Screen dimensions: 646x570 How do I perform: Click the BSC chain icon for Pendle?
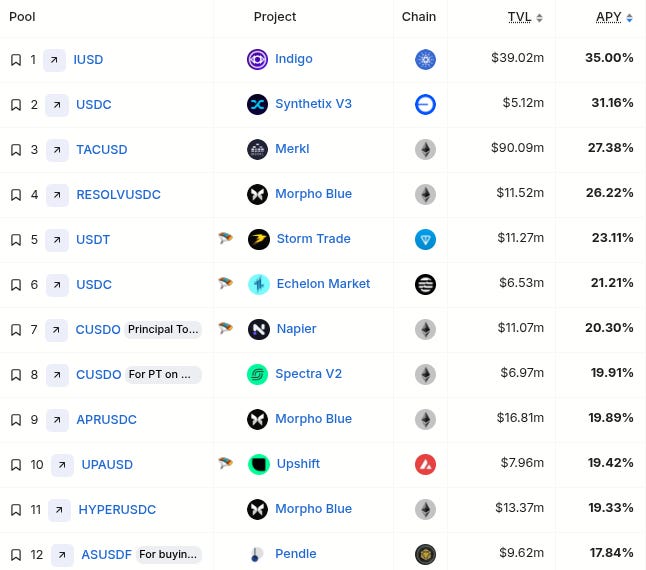coord(426,554)
